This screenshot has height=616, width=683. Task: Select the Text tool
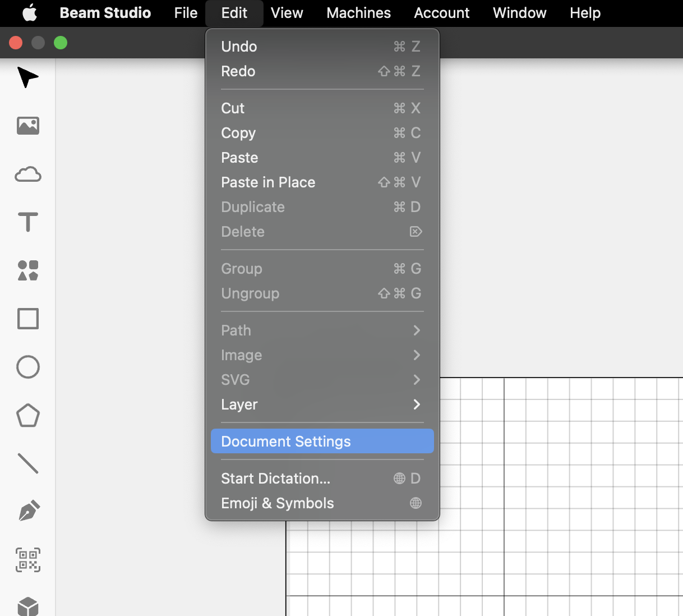[x=27, y=222]
